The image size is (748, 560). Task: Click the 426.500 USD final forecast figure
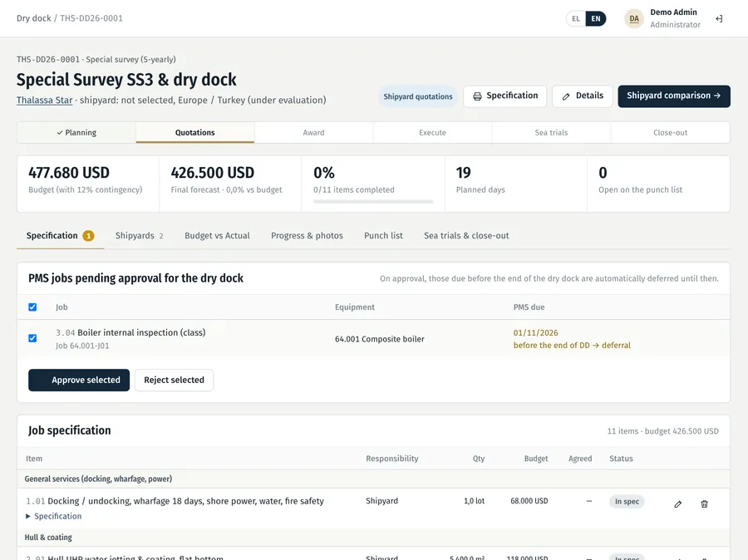[x=212, y=173]
